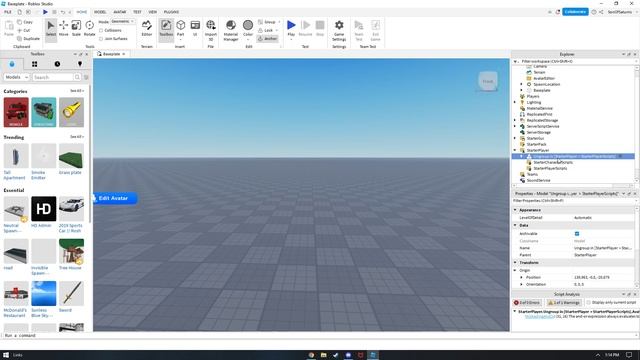640x360 pixels.
Task: Expand the Position property
Action: point(521,277)
